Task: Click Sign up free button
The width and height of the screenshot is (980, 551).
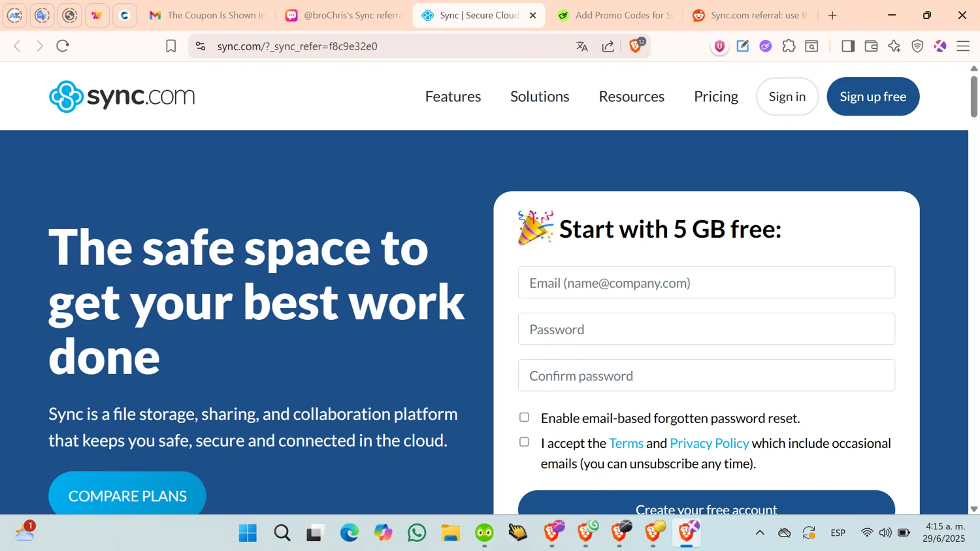Action: (873, 97)
